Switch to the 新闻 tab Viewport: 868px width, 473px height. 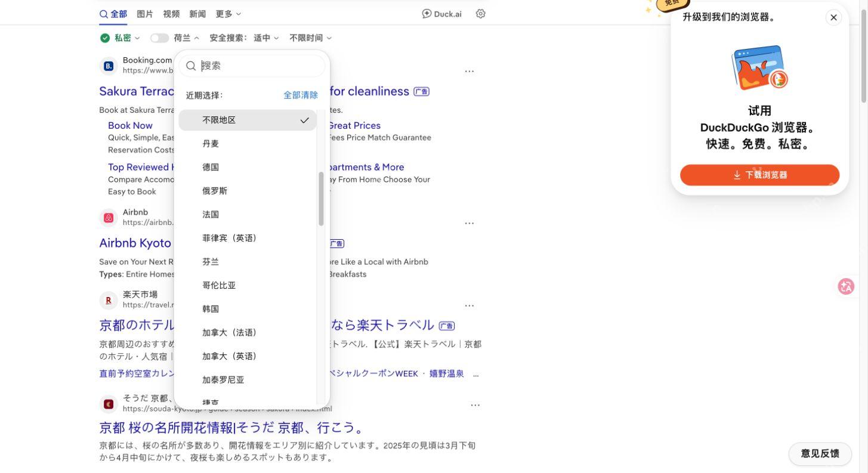click(x=197, y=14)
